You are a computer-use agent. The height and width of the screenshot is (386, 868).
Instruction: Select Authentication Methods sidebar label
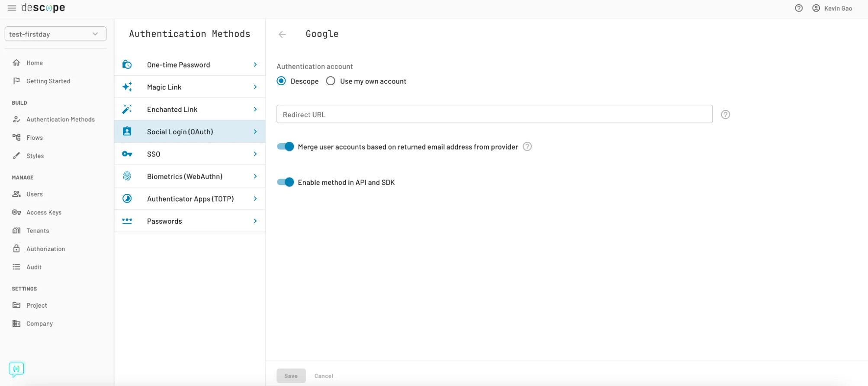click(61, 119)
